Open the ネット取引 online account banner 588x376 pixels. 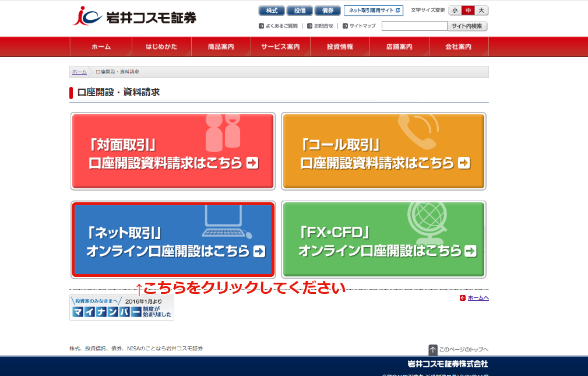[173, 240]
